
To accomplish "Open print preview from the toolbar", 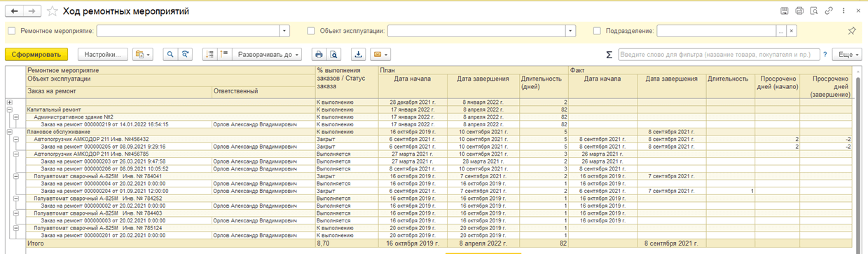I will click(334, 54).
